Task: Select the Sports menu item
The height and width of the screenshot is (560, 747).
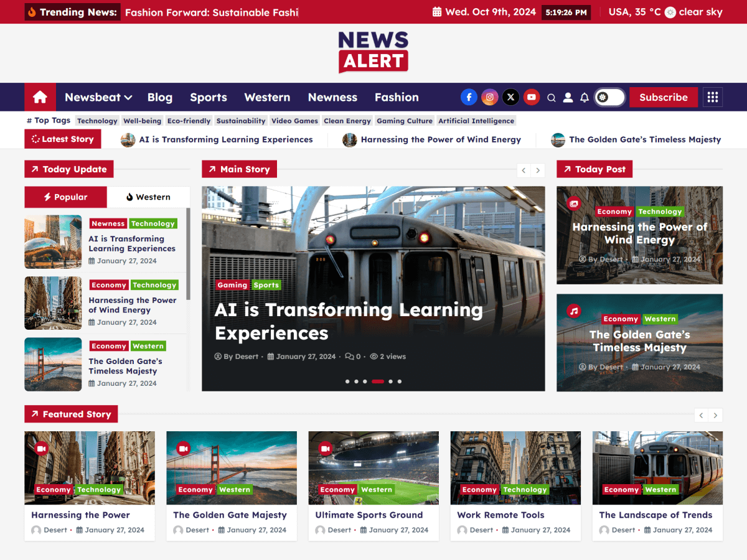Action: point(208,97)
